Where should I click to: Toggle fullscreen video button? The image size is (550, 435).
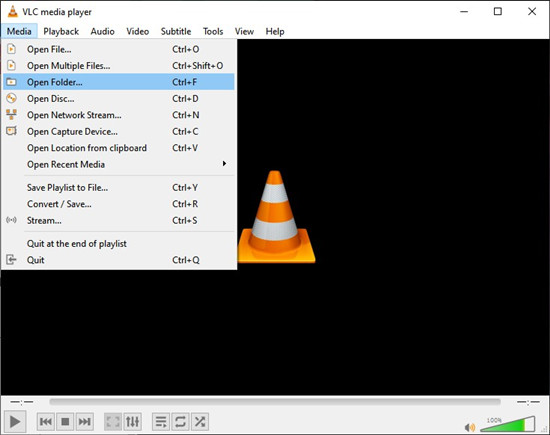[113, 421]
